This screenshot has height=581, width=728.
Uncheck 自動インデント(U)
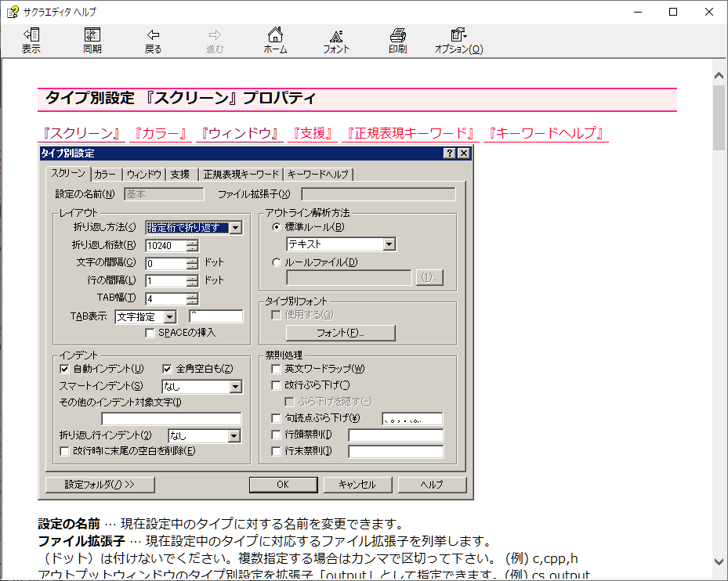[64, 369]
